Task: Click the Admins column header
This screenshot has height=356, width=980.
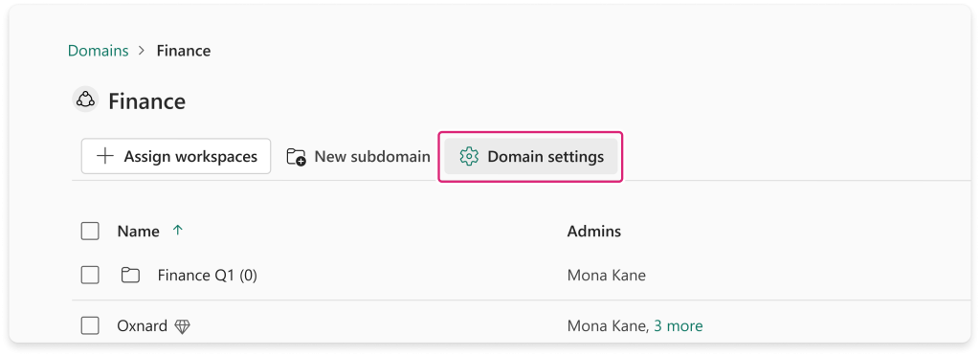Action: [593, 231]
